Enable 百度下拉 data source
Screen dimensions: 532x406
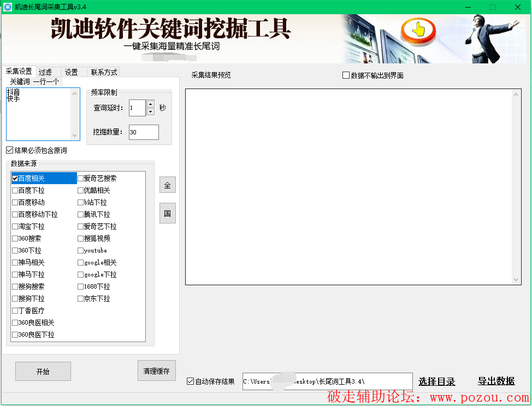[x=15, y=191]
